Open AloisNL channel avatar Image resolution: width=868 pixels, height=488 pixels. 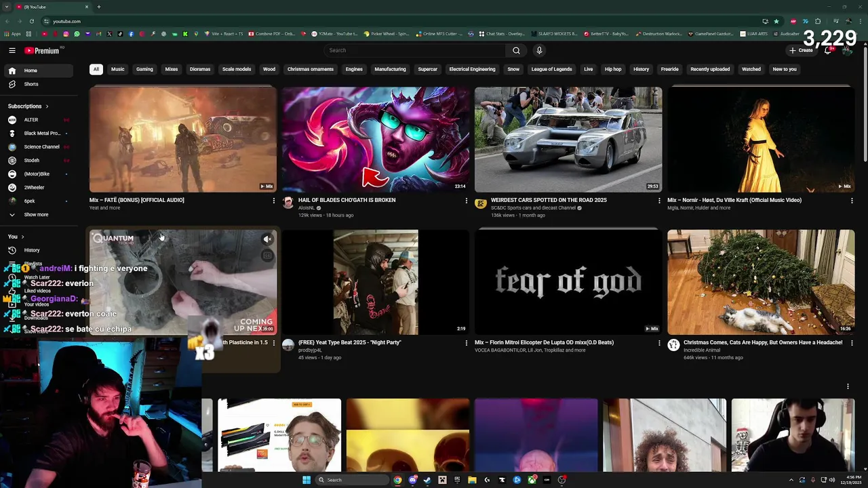[x=288, y=203]
